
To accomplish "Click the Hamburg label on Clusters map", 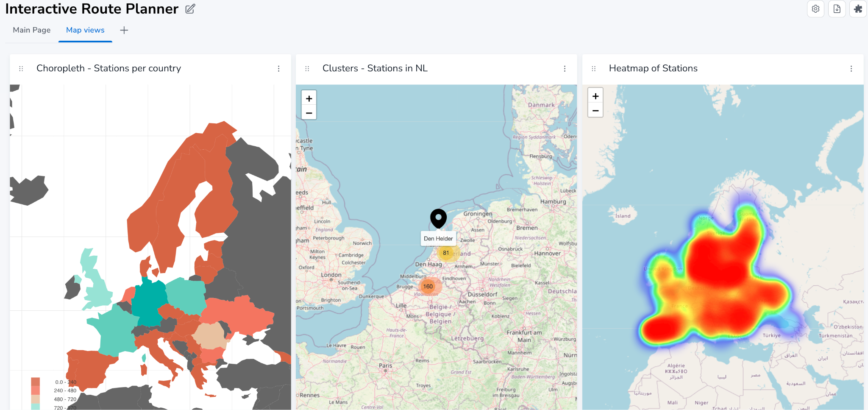I will [x=553, y=201].
